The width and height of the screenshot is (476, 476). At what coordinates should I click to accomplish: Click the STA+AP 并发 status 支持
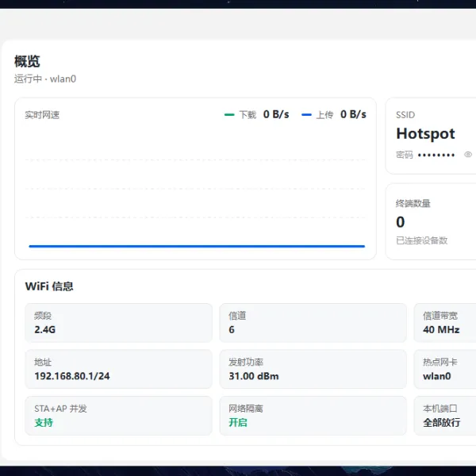(x=44, y=422)
